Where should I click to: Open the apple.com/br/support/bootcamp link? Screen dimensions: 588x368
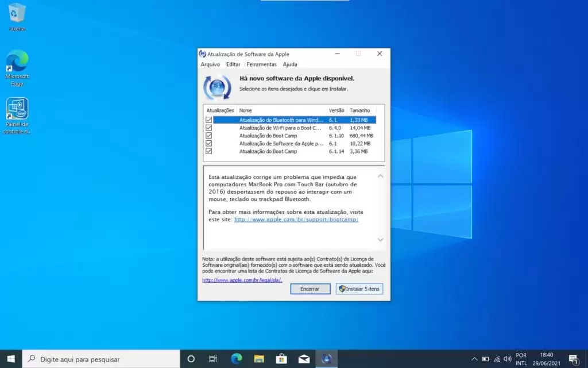coord(296,219)
